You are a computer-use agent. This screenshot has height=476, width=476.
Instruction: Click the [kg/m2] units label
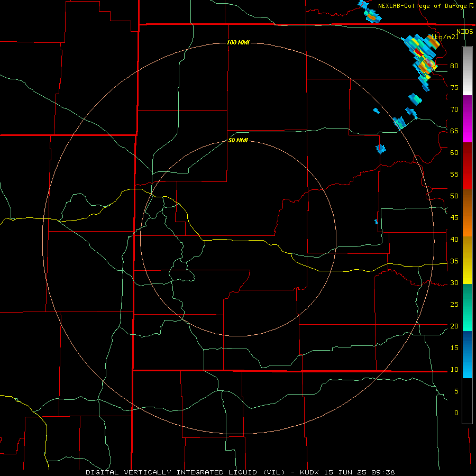[x=446, y=37]
